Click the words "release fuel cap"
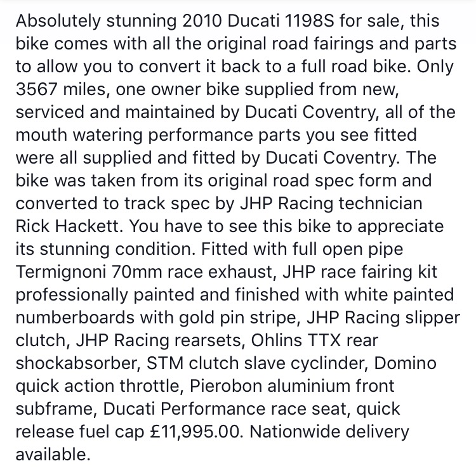The width and height of the screenshot is (476, 473). point(80,432)
